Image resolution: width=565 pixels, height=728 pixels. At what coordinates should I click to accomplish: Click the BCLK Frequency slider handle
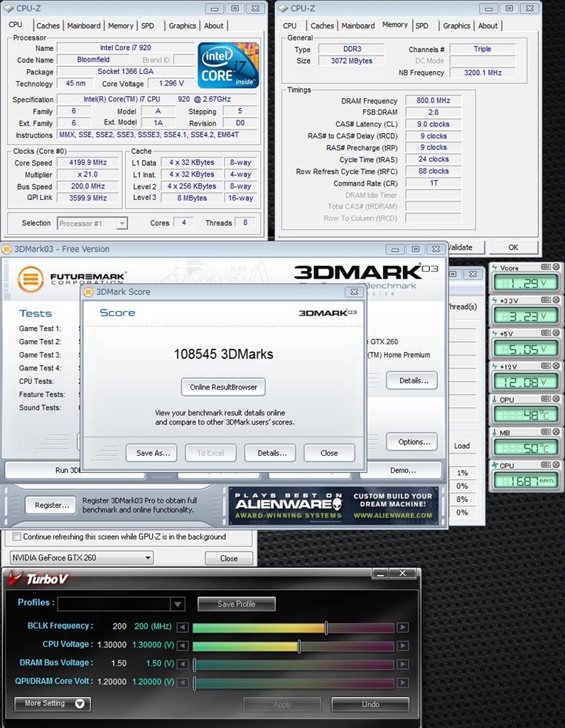326,628
